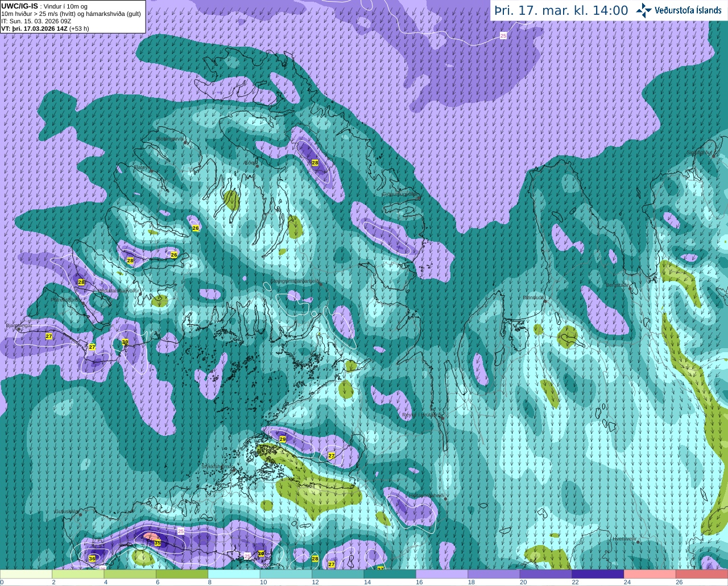Click the Reykir í Hrútafirði station label
Image resolution: width=728 pixels, height=586 pixels.
pyautogui.click(x=420, y=415)
